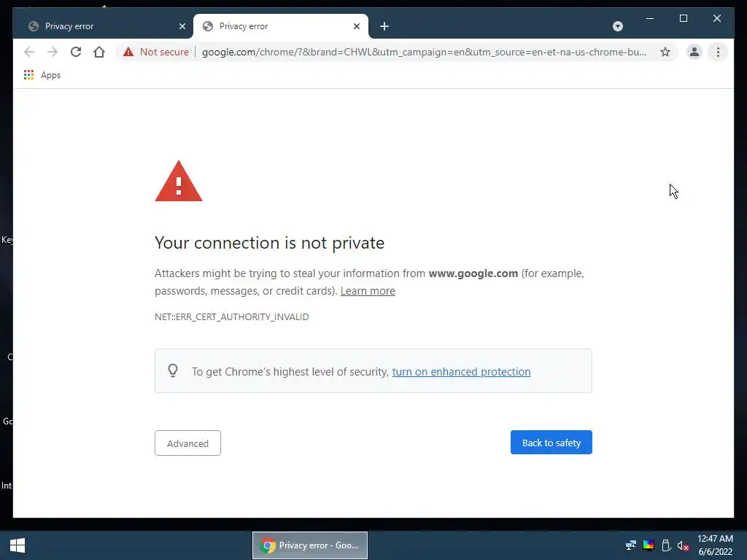Click turn on enhanced protection link

[461, 372]
